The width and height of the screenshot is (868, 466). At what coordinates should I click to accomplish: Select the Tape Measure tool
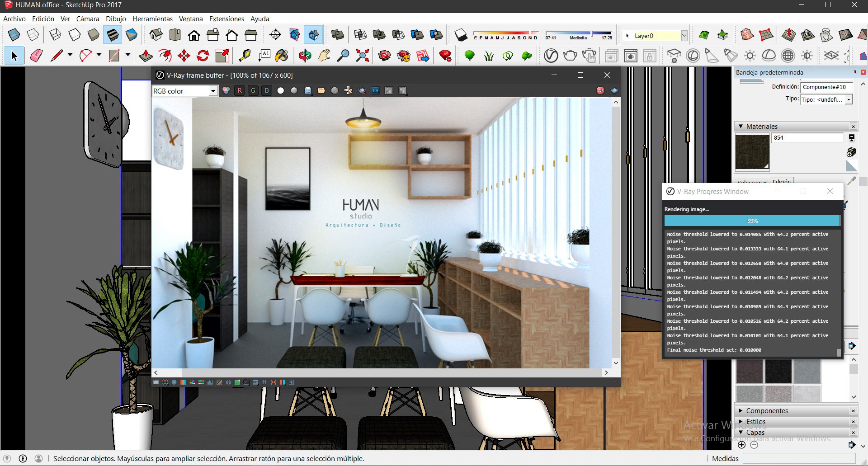pos(245,56)
